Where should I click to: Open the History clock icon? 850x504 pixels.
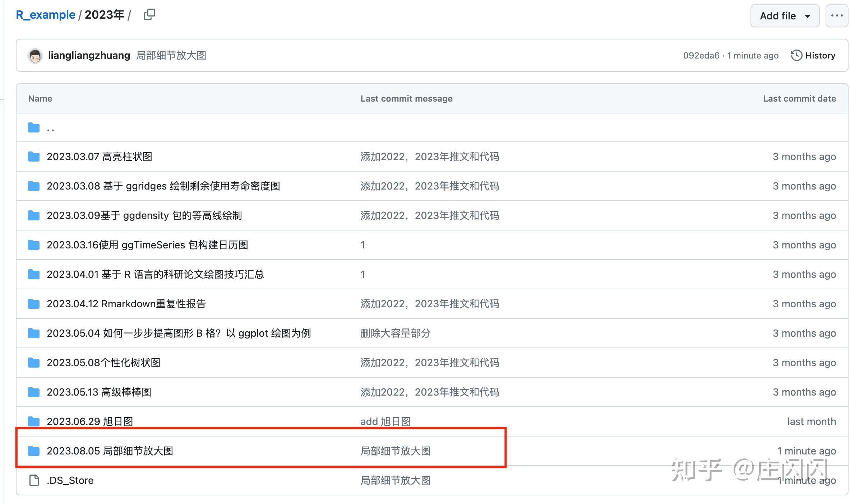pos(796,55)
